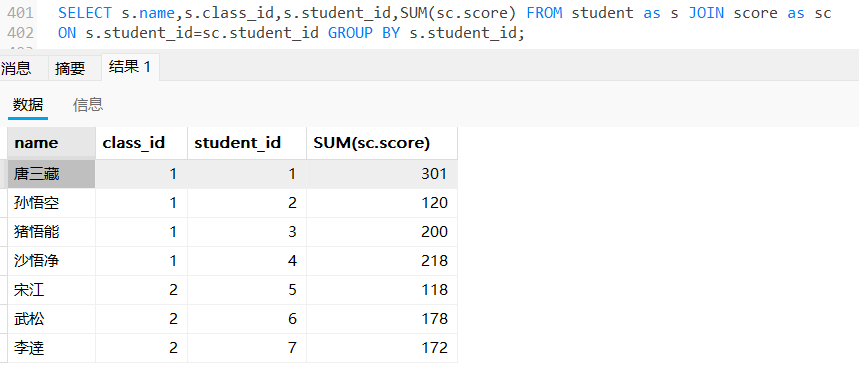Click line number 402 in editor gutter
Viewport: 859px width, 366px height.
pyautogui.click(x=20, y=33)
